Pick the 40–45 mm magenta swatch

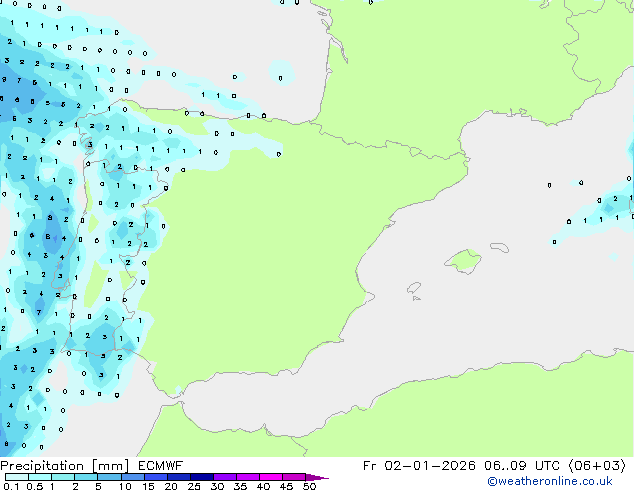[271, 477]
